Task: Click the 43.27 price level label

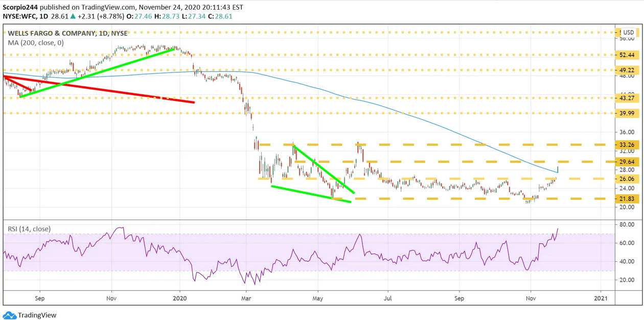Action: (x=627, y=98)
